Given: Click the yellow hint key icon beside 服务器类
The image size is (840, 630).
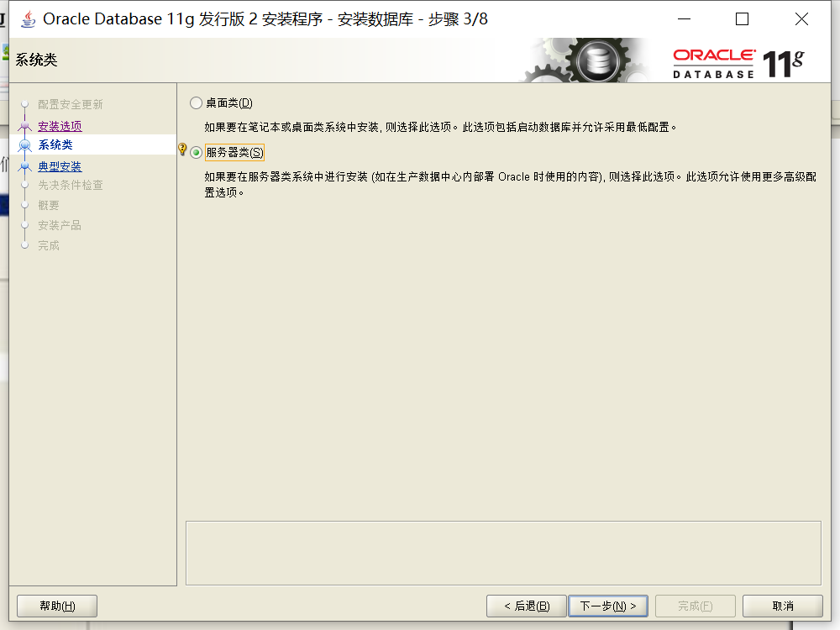Looking at the screenshot, I should pos(182,150).
